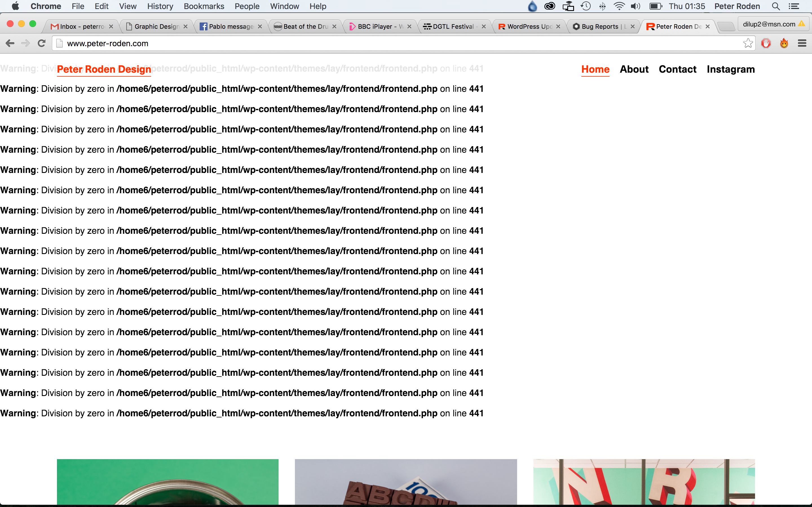This screenshot has width=812, height=507.
Task: Open the Time Machine menu
Action: (x=586, y=6)
